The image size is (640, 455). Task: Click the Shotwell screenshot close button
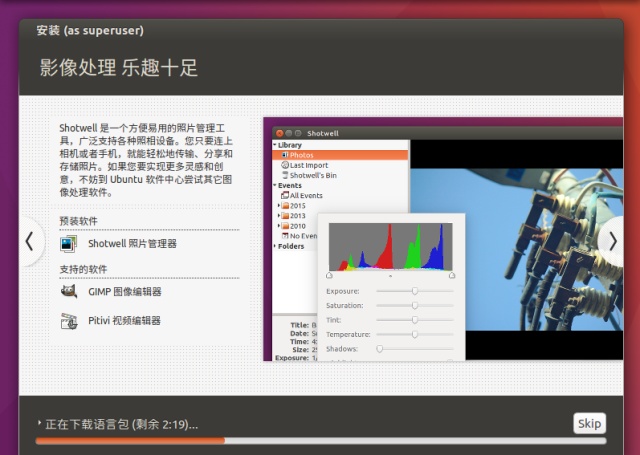[x=280, y=133]
